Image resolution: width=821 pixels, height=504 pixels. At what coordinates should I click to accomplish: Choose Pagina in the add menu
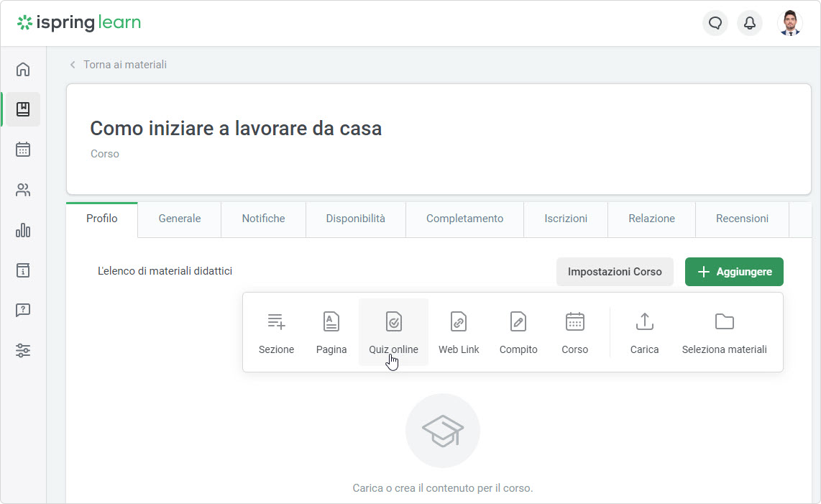(331, 333)
